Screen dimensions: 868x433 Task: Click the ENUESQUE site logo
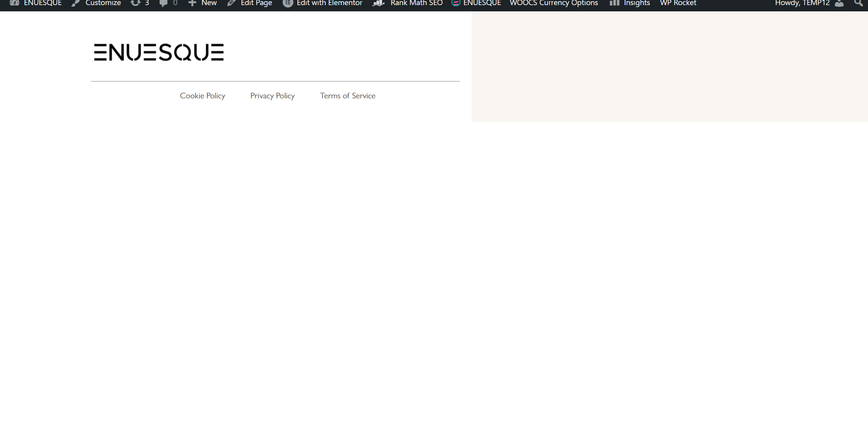point(159,52)
